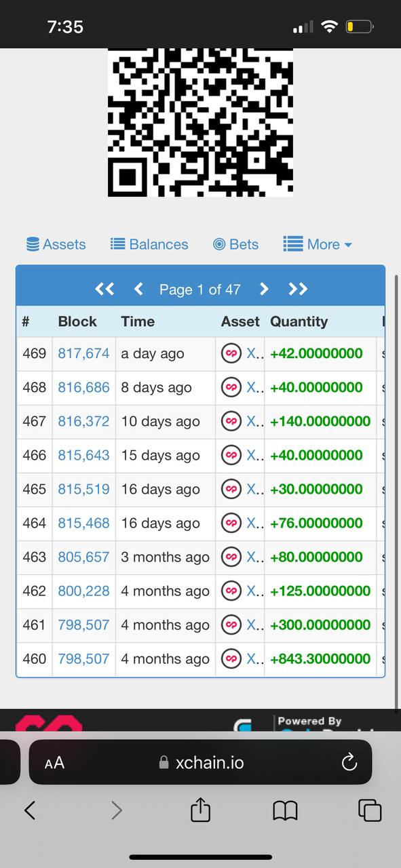Open block 798,507 link in row 460
The width and height of the screenshot is (401, 868).
pyautogui.click(x=83, y=658)
